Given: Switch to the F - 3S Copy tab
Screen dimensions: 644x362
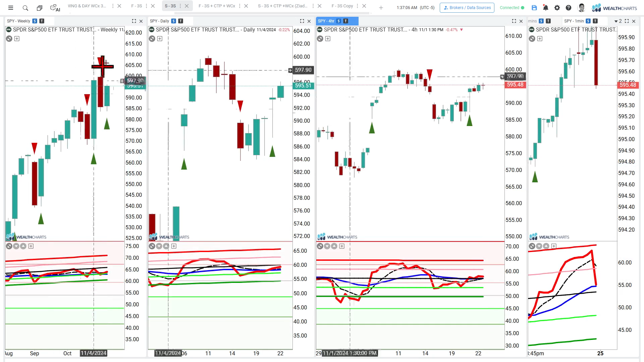Looking at the screenshot, I should click(x=342, y=6).
